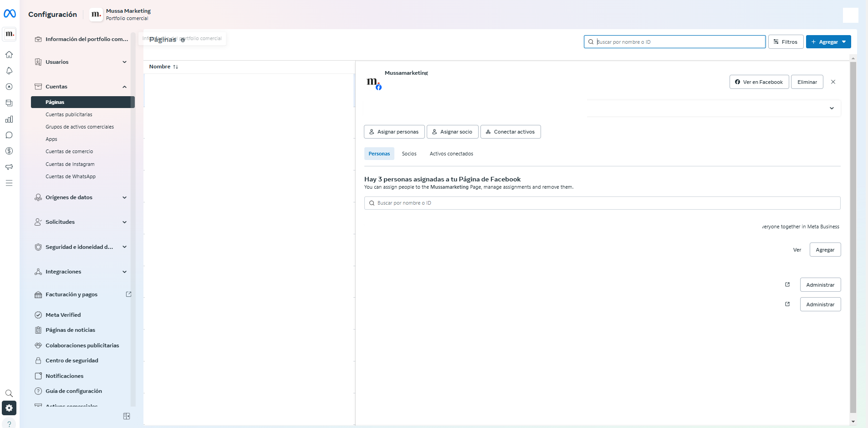Click the Eliminar button
The width and height of the screenshot is (868, 428).
807,82
